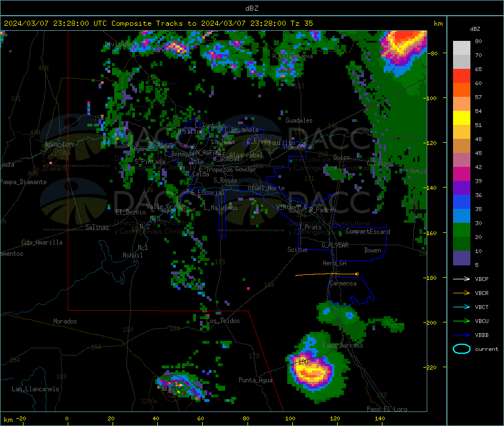Click the -80 km vertical axis tick
The width and height of the screenshot is (504, 426).
pos(433,53)
